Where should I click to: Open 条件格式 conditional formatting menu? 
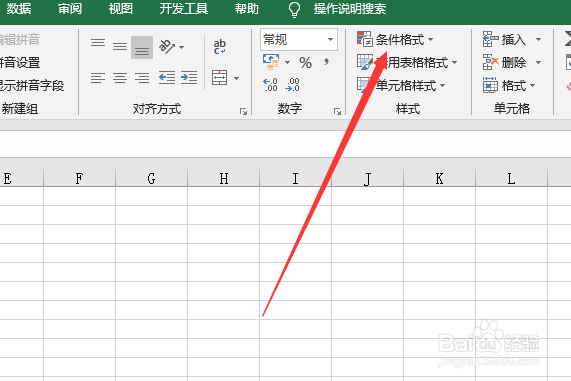pyautogui.click(x=395, y=39)
